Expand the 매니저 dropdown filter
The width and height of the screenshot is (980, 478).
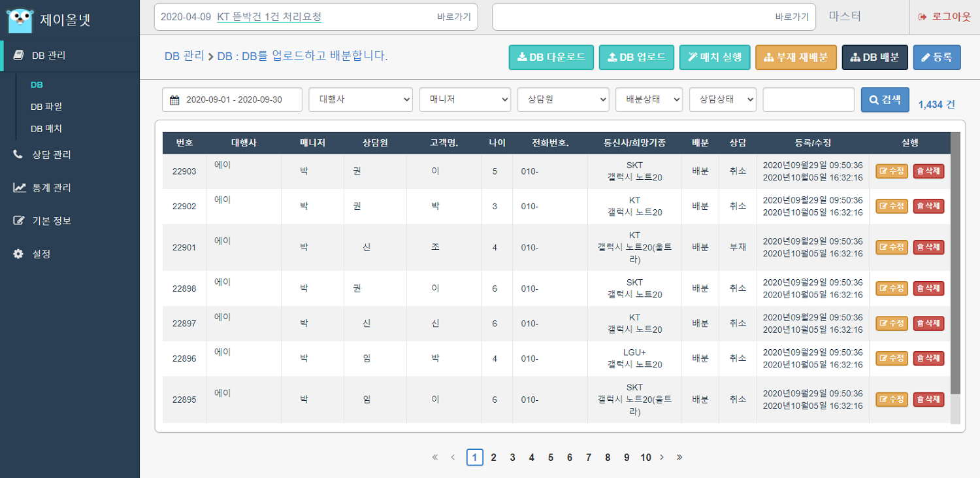pyautogui.click(x=465, y=99)
